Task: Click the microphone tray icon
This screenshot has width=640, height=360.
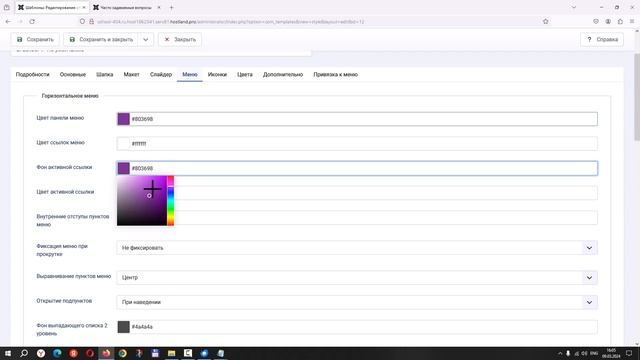Action: tap(568, 353)
